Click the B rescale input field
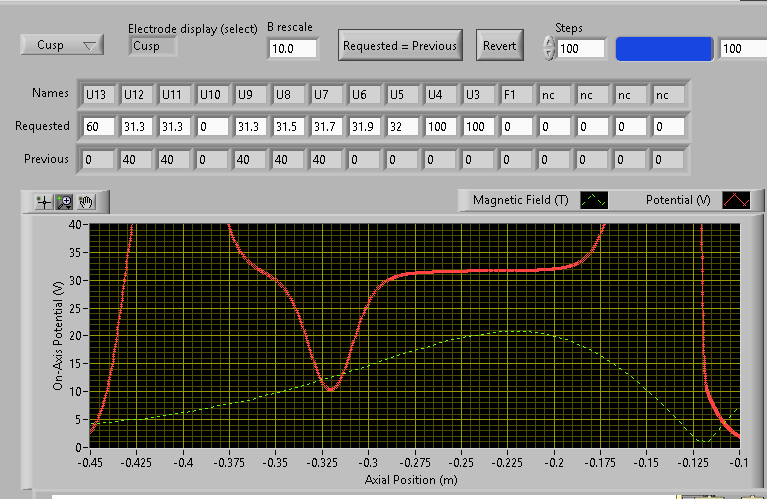 coord(292,48)
